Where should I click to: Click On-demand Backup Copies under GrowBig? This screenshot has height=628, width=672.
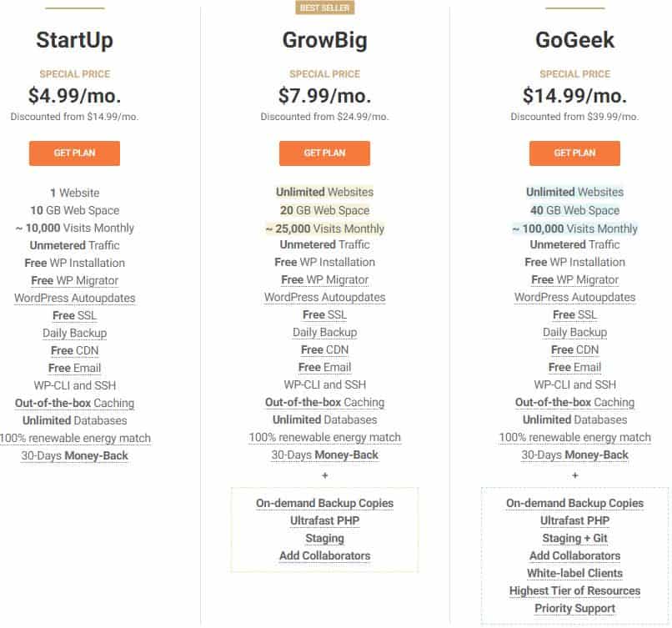(x=324, y=503)
